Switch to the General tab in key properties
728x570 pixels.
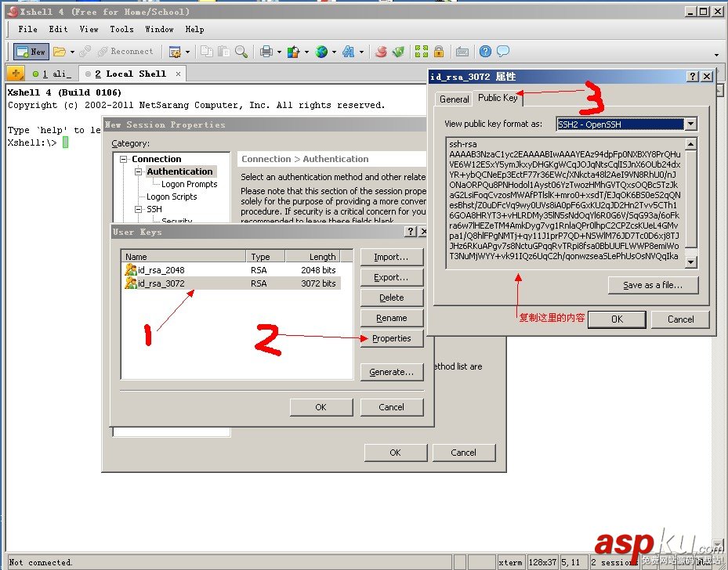coord(454,99)
